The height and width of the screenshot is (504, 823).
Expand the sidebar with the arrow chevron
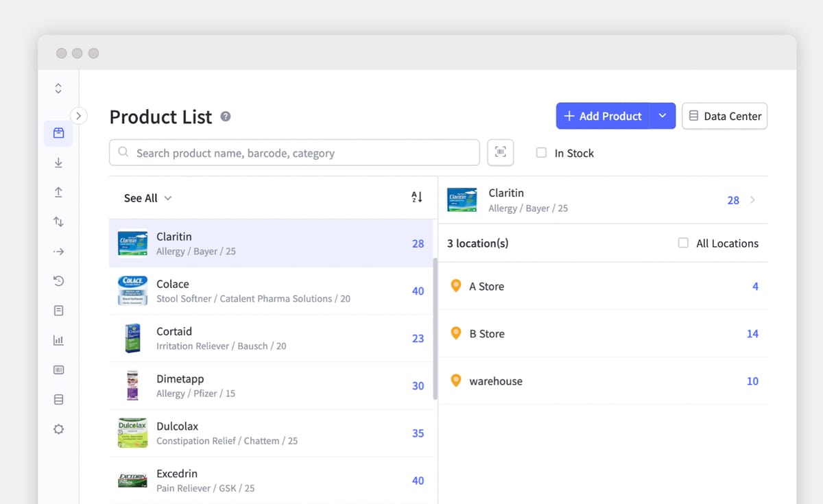click(79, 116)
